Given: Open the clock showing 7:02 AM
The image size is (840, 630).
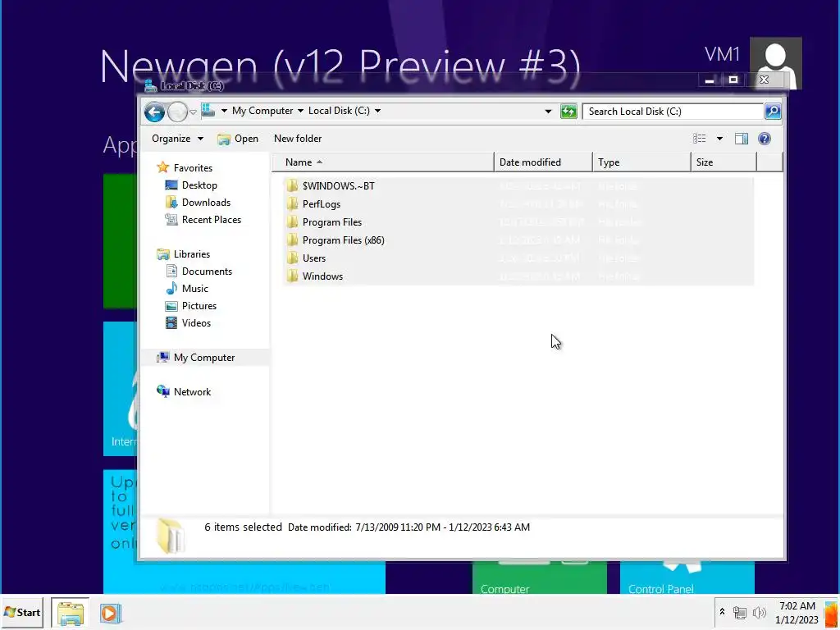Looking at the screenshot, I should click(x=797, y=612).
